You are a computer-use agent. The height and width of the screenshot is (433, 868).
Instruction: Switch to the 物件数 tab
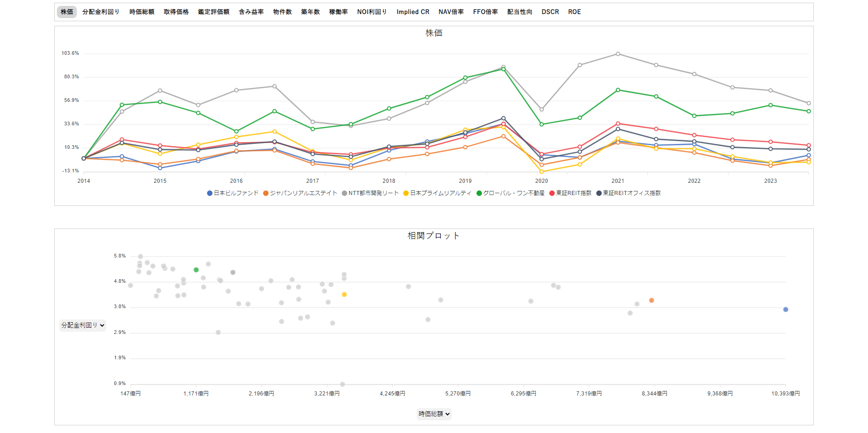pyautogui.click(x=283, y=12)
